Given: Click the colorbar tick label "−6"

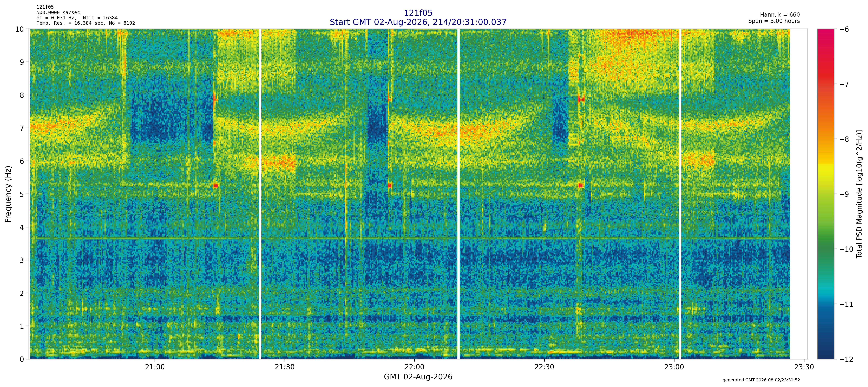Looking at the screenshot, I should coord(844,29).
